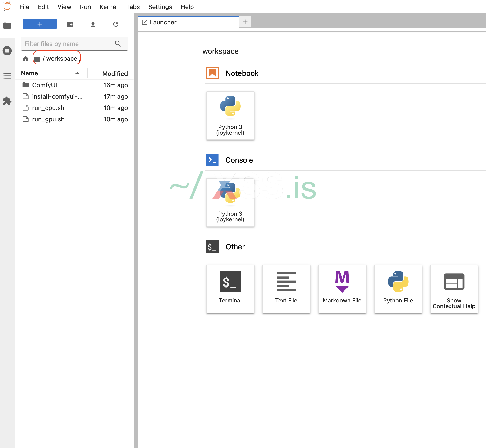486x448 pixels.
Task: Open Running Terminals and Kernels sidebar
Action: click(x=7, y=51)
